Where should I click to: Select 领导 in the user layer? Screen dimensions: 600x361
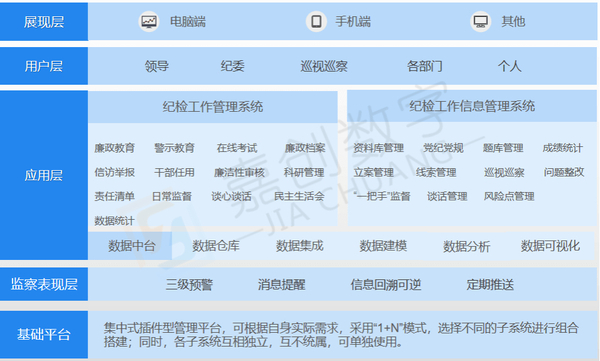157,66
